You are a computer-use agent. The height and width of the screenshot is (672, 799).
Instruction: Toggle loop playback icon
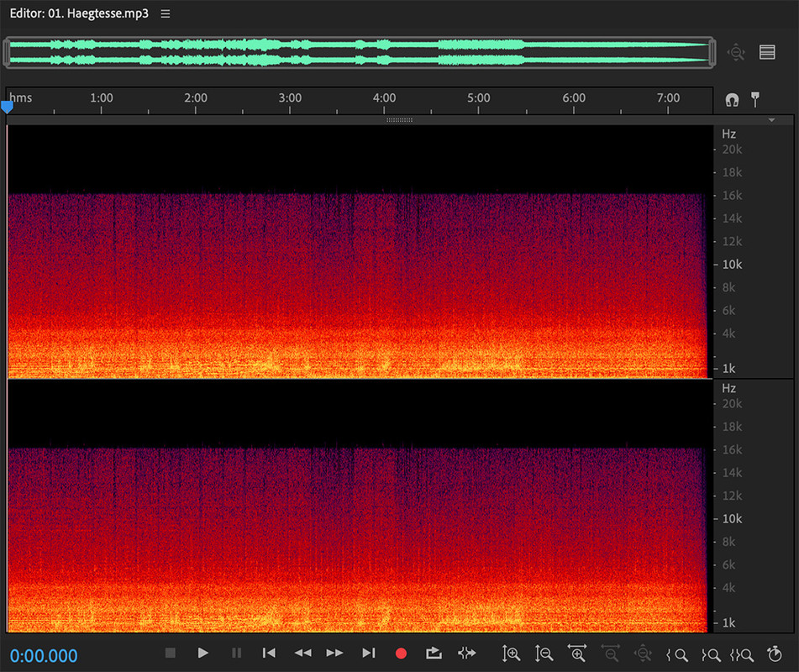(434, 653)
